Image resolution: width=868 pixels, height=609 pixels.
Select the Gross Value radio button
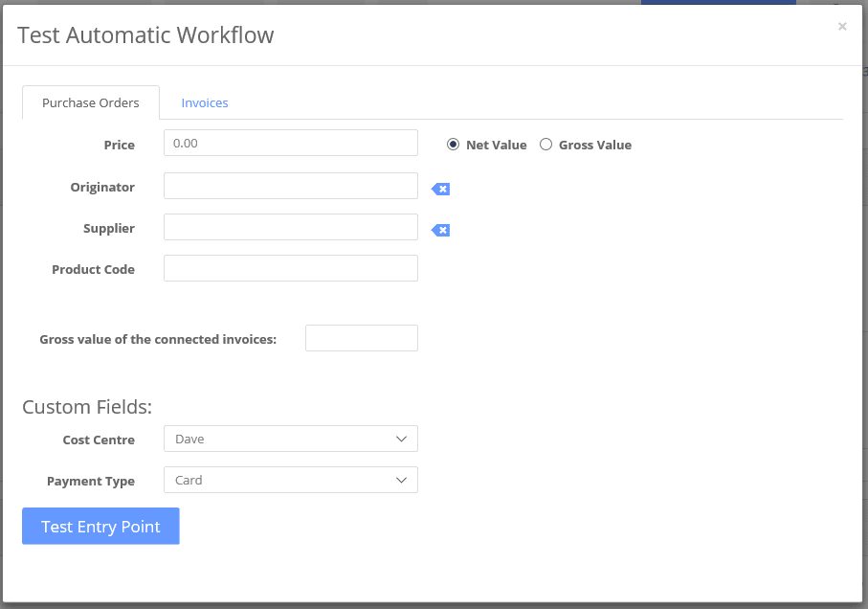coord(545,145)
